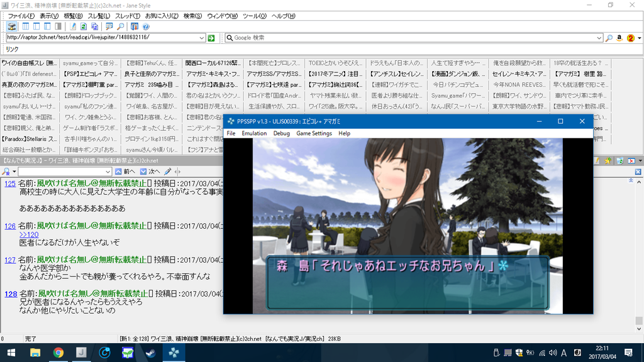644x362 pixels.
Task: Expand the thread search field dropdown
Action: [108, 172]
